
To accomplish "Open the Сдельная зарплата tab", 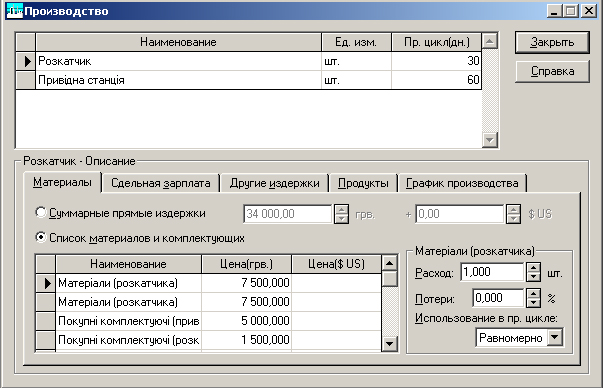I will [161, 183].
